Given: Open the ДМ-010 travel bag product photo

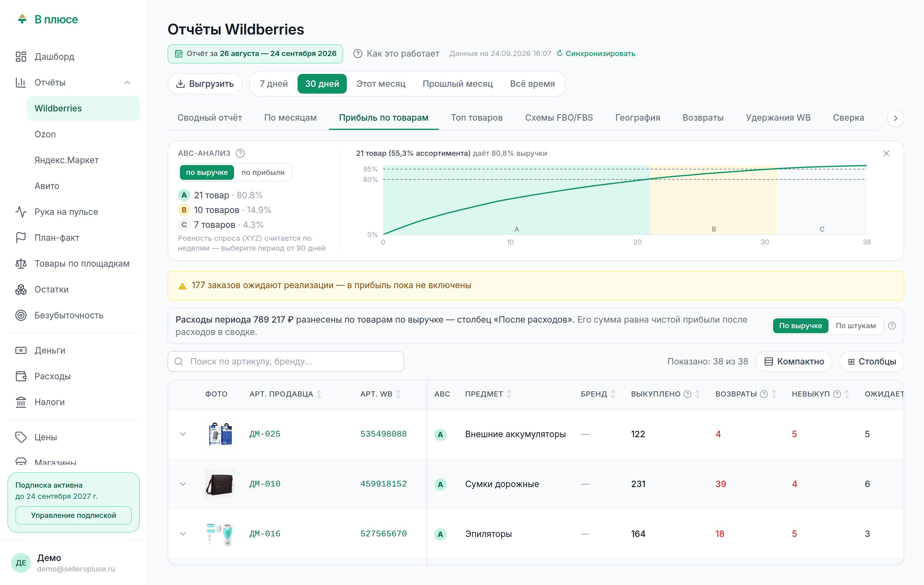Looking at the screenshot, I should click(x=220, y=484).
